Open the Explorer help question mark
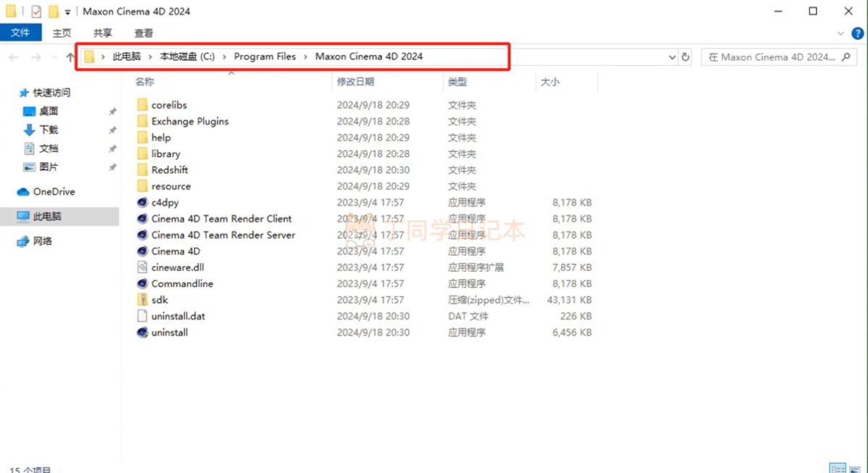This screenshot has width=868, height=473. coord(857,33)
